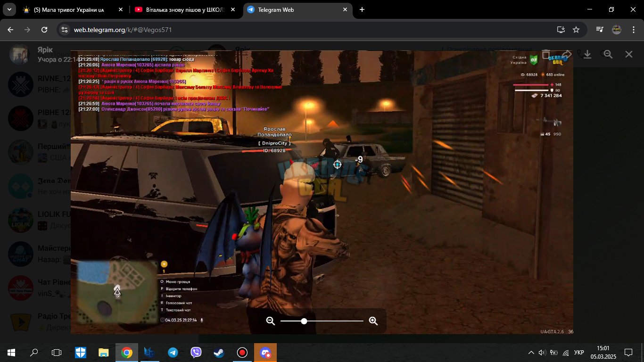Open the tab search dropdown arrow
The height and width of the screenshot is (362, 644).
(x=10, y=9)
